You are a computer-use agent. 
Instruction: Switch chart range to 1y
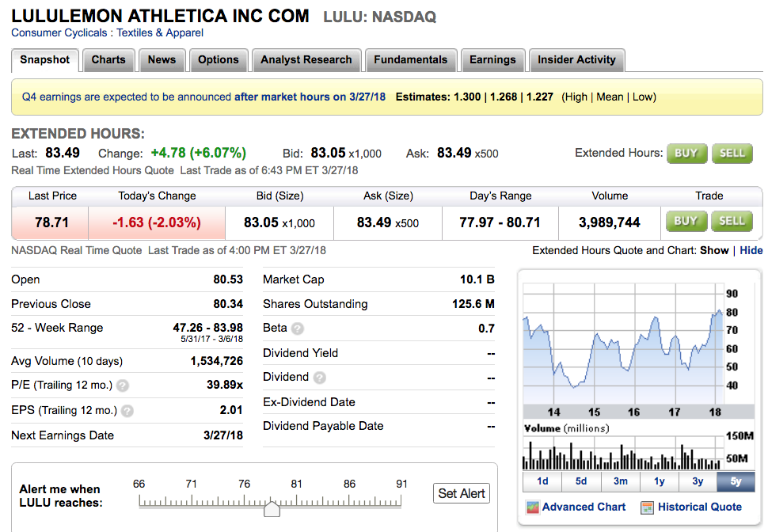(x=659, y=481)
